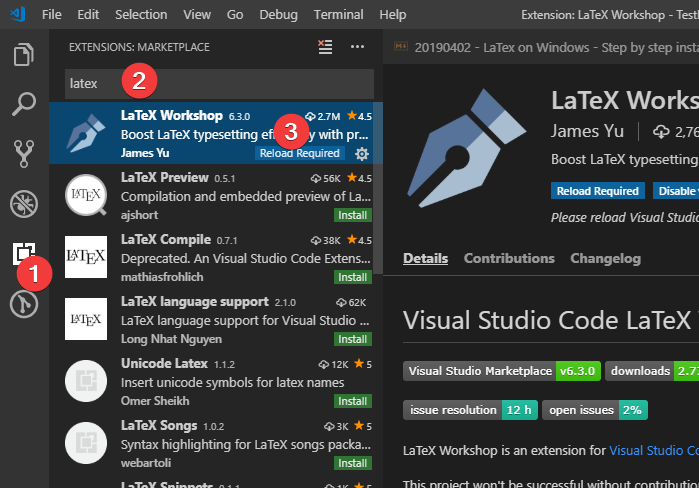Screen dimensions: 699x488
Task: Click the markdown file icon in editor tab
Action: [x=401, y=47]
